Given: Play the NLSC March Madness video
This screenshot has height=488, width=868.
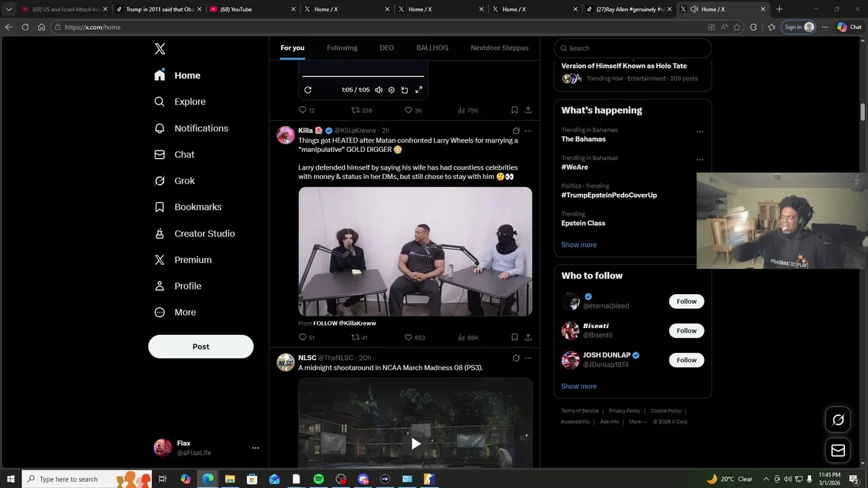Looking at the screenshot, I should click(416, 444).
